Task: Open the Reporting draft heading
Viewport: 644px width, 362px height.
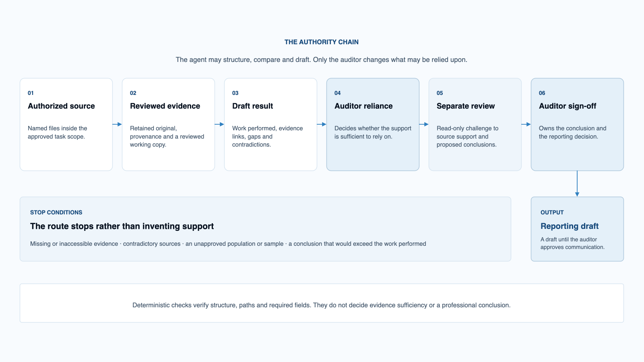Action: tap(570, 226)
